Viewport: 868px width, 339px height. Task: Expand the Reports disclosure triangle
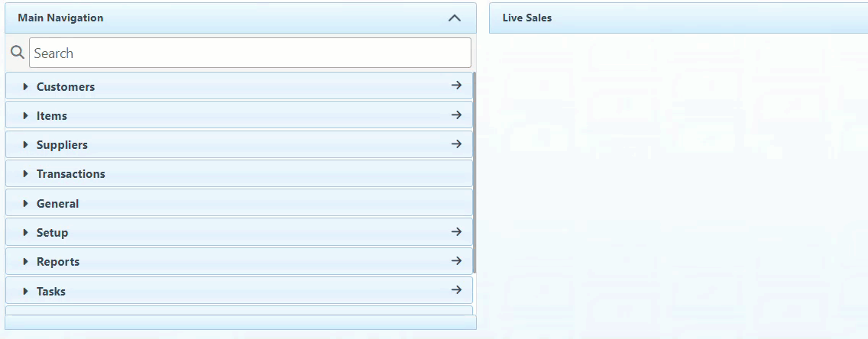(x=25, y=262)
